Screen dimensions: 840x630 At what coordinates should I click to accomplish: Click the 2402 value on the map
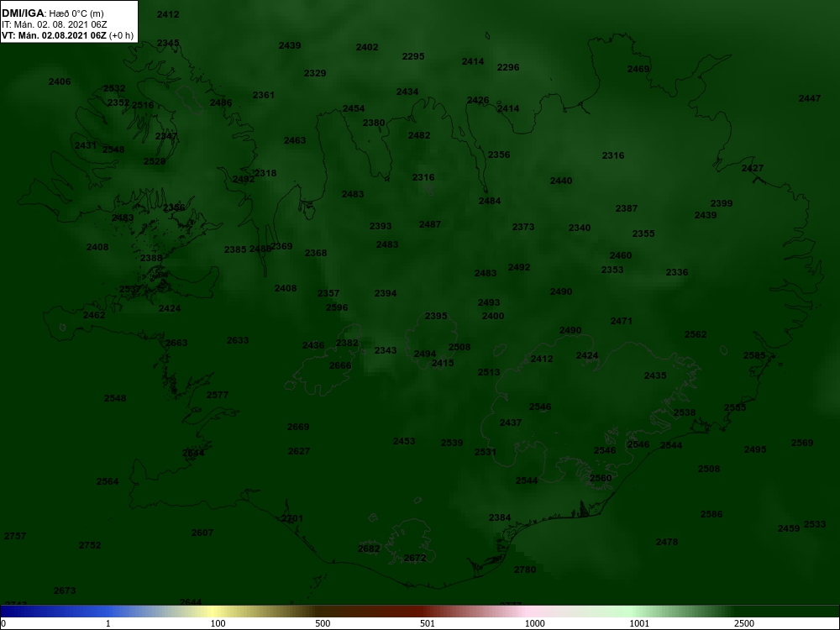tap(367, 47)
